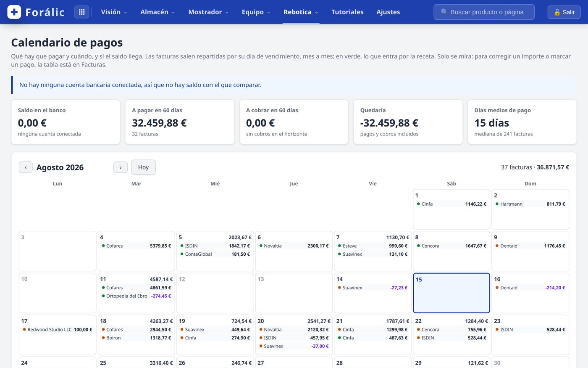The image size is (588, 368).
Task: Go to previous month arrow
Action: coord(26,167)
